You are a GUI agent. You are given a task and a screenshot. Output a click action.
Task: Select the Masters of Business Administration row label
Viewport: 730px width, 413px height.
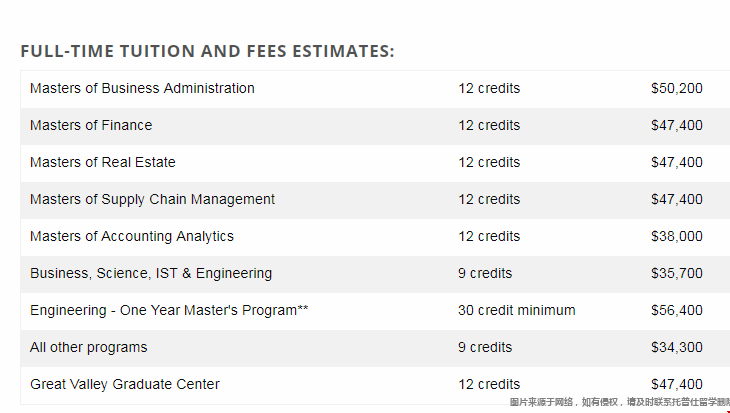coord(142,88)
